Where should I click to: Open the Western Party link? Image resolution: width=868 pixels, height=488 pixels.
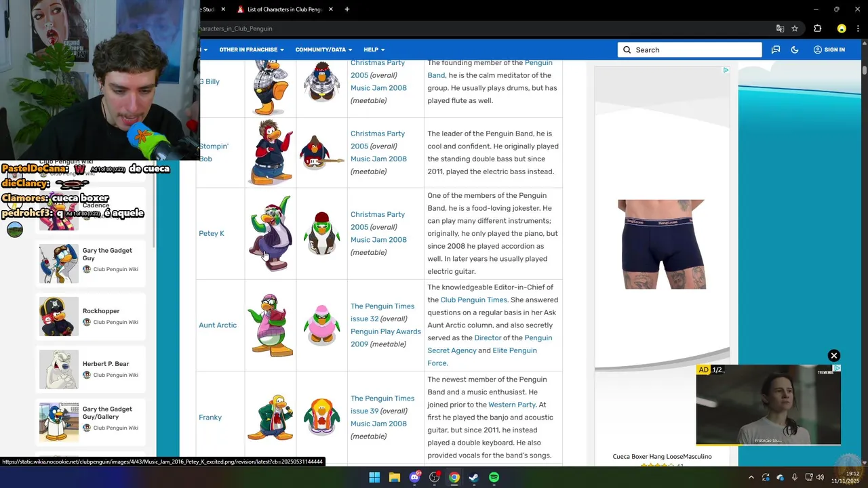512,405
